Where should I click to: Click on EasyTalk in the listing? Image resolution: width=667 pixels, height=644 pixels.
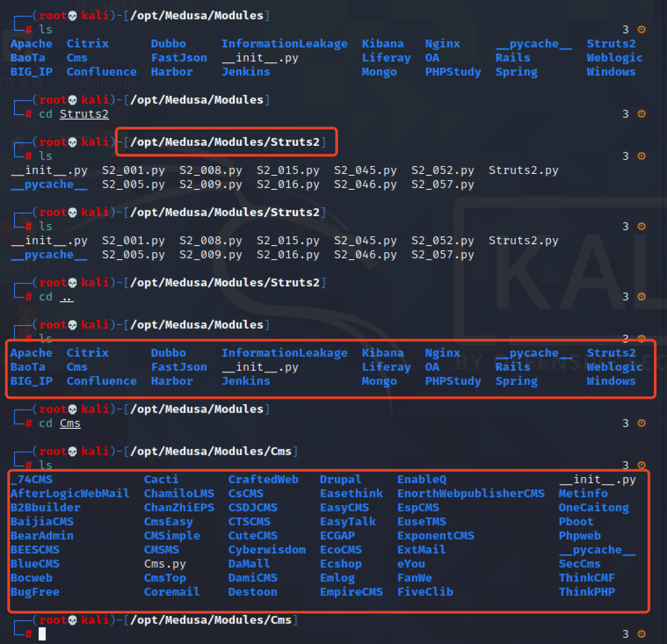348,522
